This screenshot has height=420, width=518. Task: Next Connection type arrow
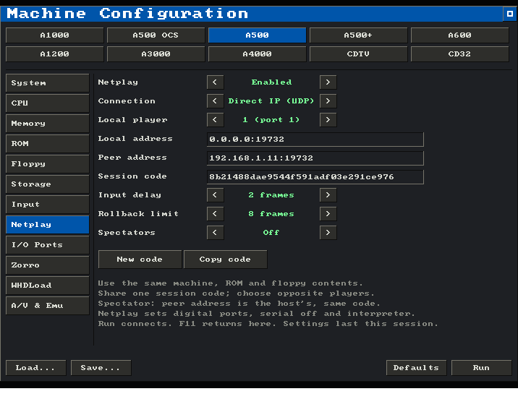[x=328, y=101]
